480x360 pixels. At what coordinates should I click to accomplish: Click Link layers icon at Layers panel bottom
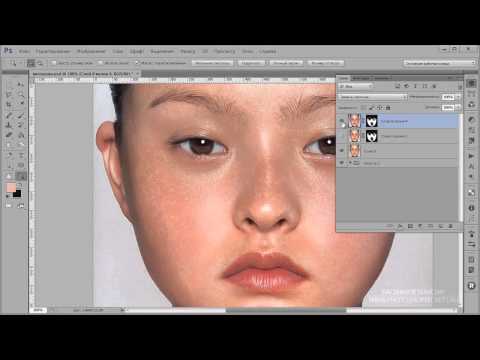click(x=390, y=226)
